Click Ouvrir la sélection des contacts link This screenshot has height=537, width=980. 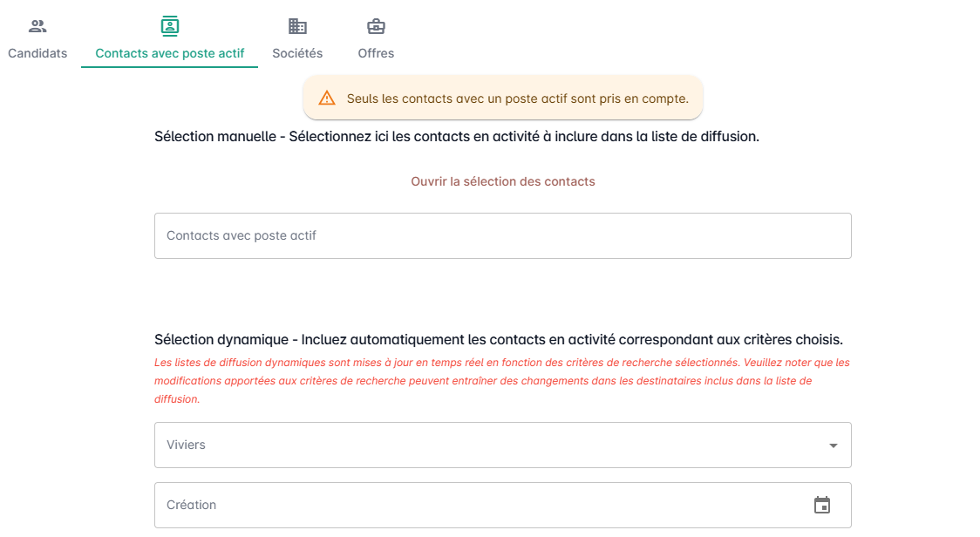click(503, 181)
